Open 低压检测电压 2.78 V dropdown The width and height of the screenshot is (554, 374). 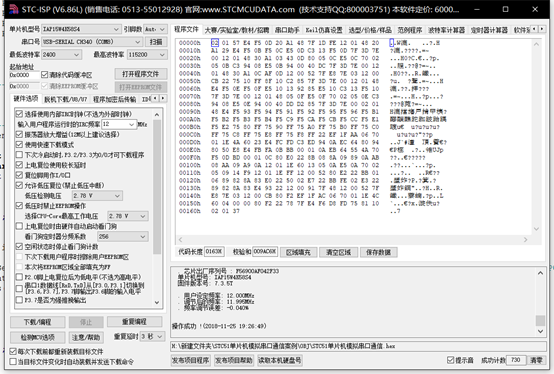pos(97,196)
